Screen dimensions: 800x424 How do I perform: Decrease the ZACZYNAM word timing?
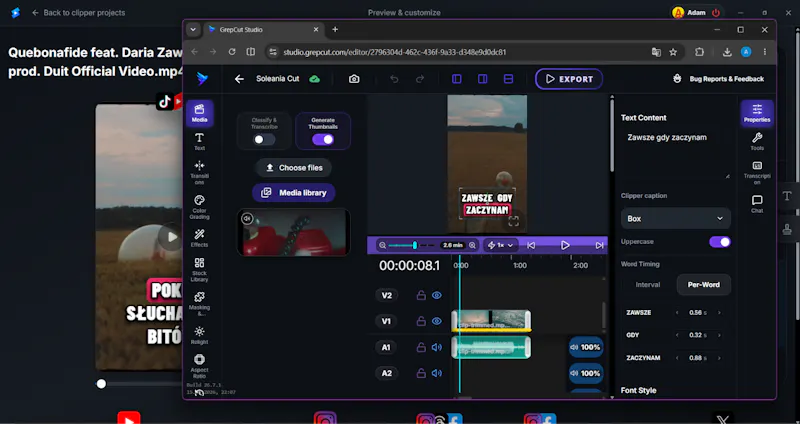[677, 358]
